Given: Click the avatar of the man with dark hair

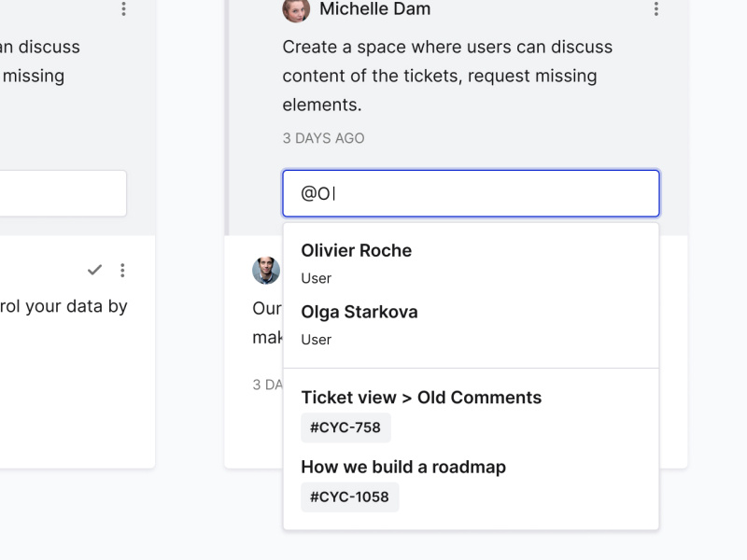Looking at the screenshot, I should tap(266, 271).
